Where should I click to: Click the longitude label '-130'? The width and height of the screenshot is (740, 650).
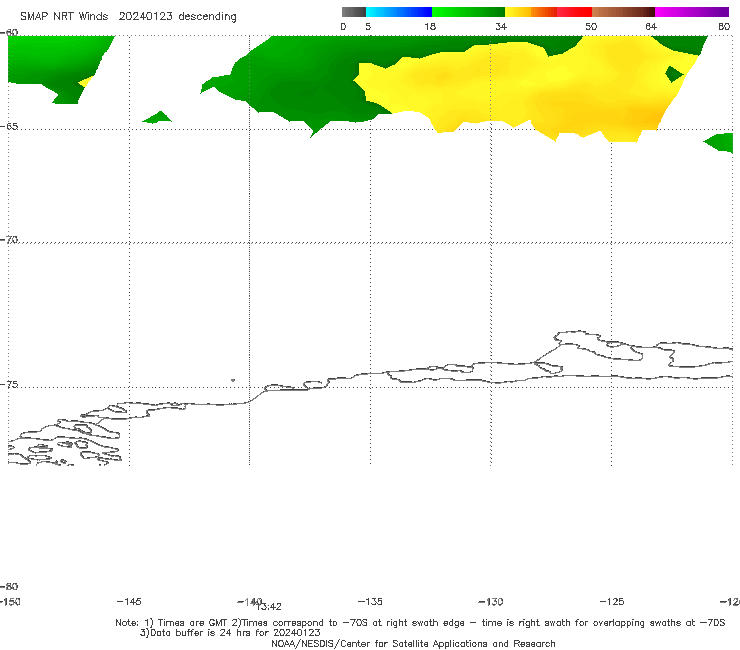491,601
